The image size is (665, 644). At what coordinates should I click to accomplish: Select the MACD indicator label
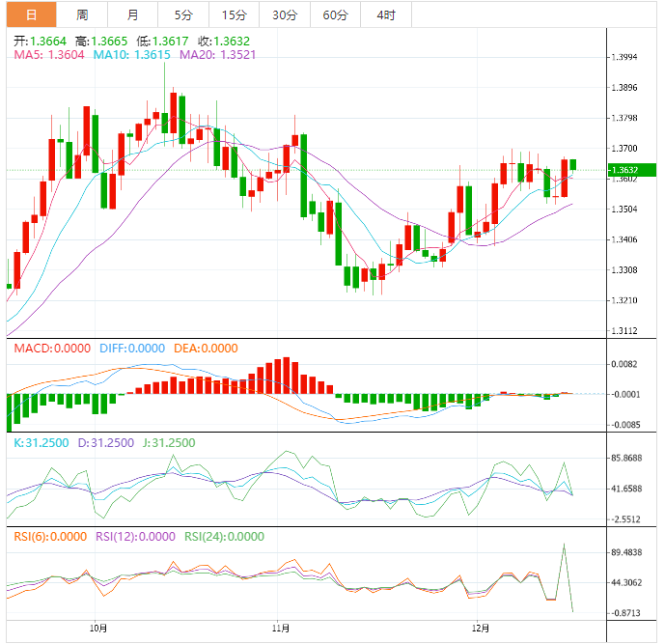point(51,349)
